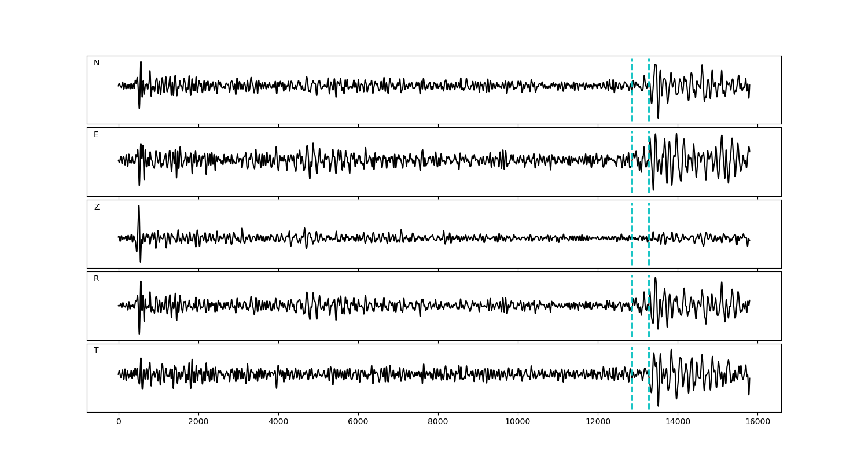The height and width of the screenshot is (463, 868).
Task: Click the N channel label
Action: [97, 63]
